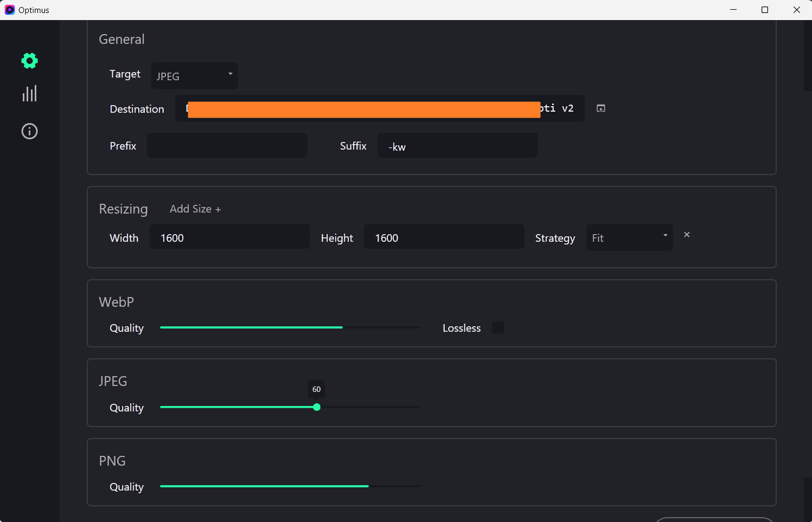The image size is (812, 522).
Task: Enable WebP Lossless checkbox
Action: point(498,327)
